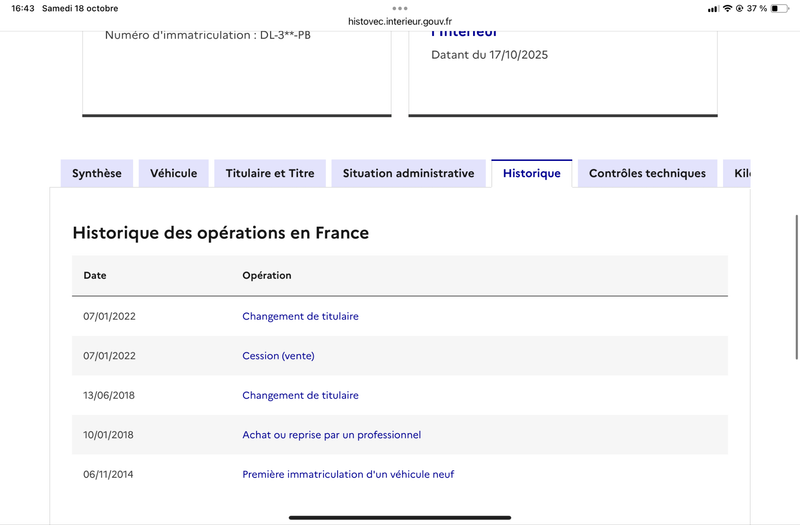
Task: Tap the three-dot multitasking icon
Action: pyautogui.click(x=400, y=7)
